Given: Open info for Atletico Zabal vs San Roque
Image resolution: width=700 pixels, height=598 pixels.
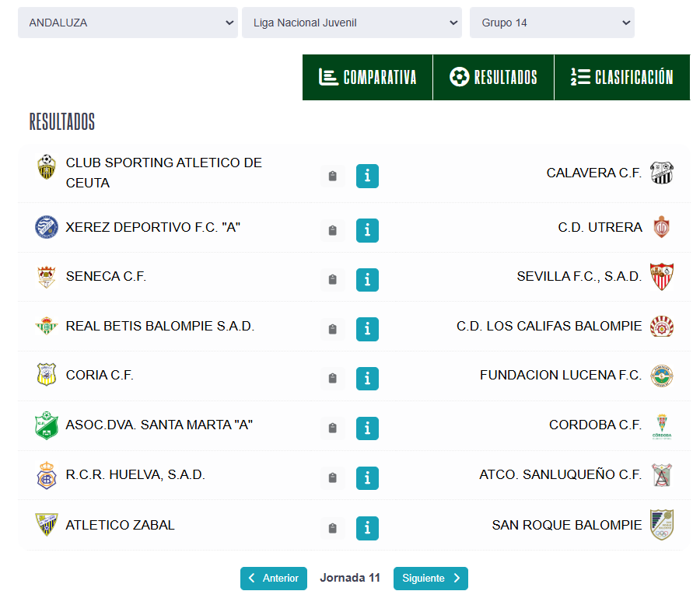Looking at the screenshot, I should click(x=367, y=528).
